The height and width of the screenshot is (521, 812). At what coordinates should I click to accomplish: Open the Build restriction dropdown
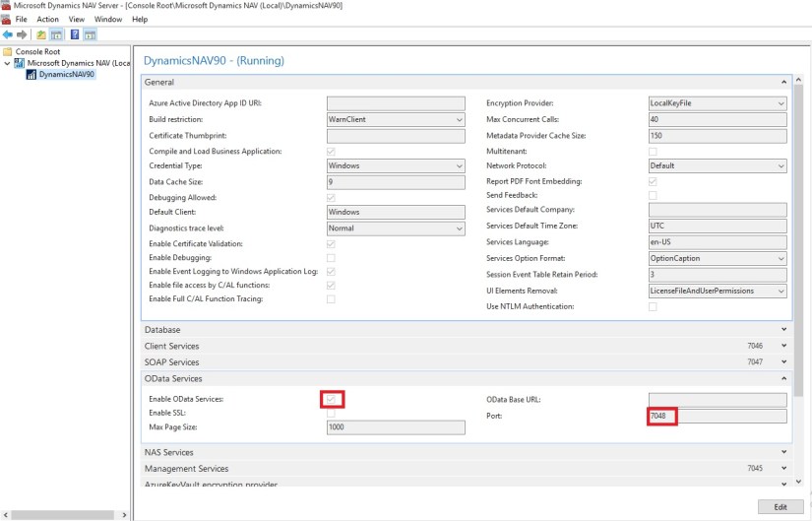click(396, 120)
